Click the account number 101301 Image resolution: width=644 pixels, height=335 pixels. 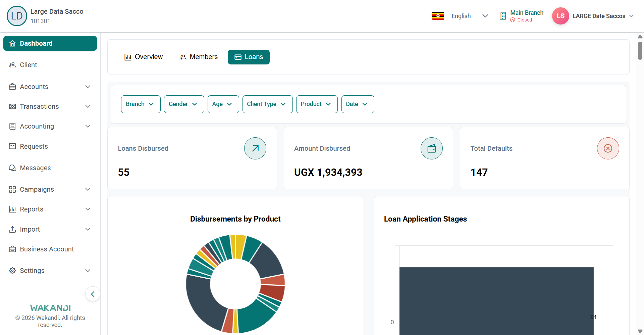pos(40,21)
